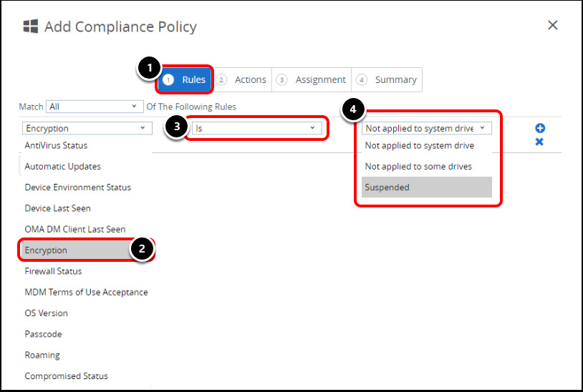Image resolution: width=583 pixels, height=392 pixels.
Task: Open the Encryption rule type dropdown
Action: [x=87, y=128]
